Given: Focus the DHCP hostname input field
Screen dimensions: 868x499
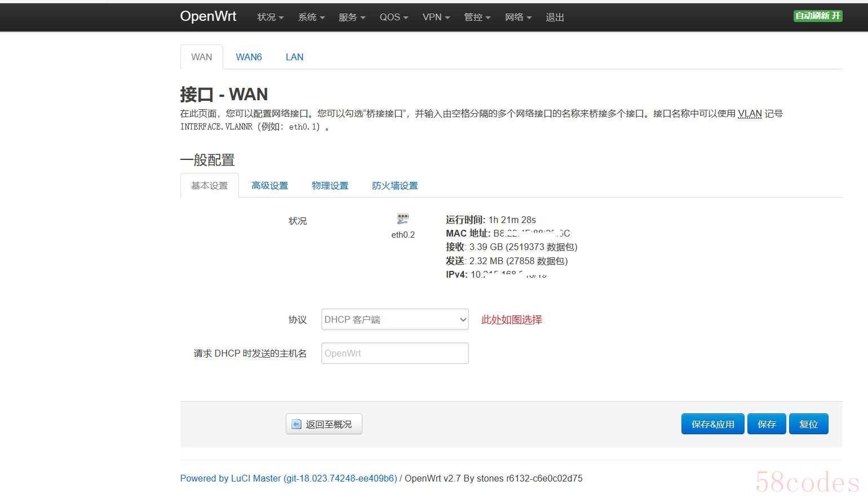Looking at the screenshot, I should pyautogui.click(x=395, y=353).
